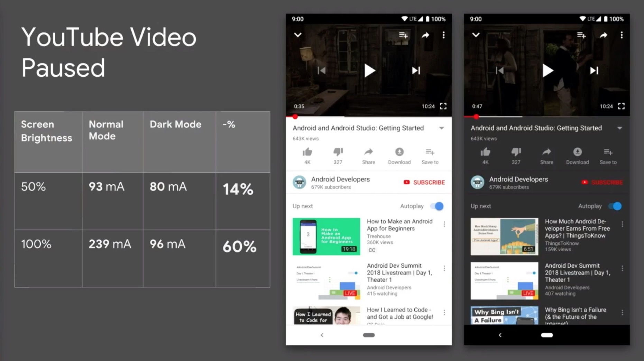Image resolution: width=644 pixels, height=361 pixels.
Task: Turn off Autoplay in dark mode
Action: (x=615, y=206)
